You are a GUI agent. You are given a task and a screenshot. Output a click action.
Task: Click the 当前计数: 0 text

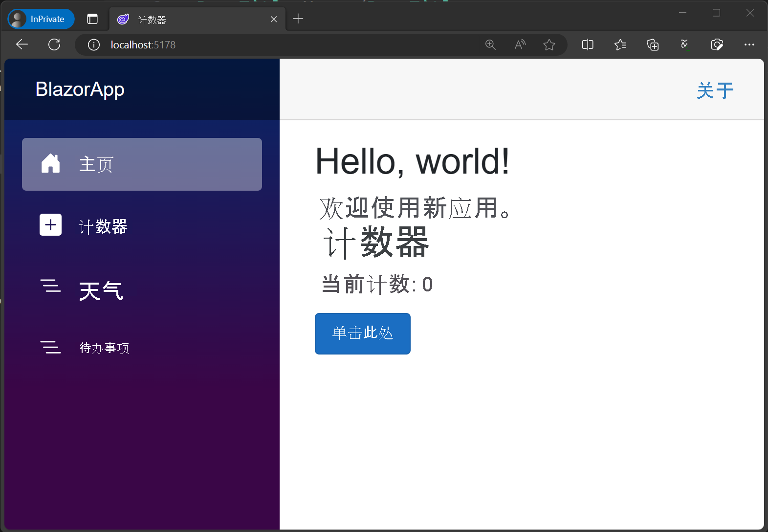(377, 284)
